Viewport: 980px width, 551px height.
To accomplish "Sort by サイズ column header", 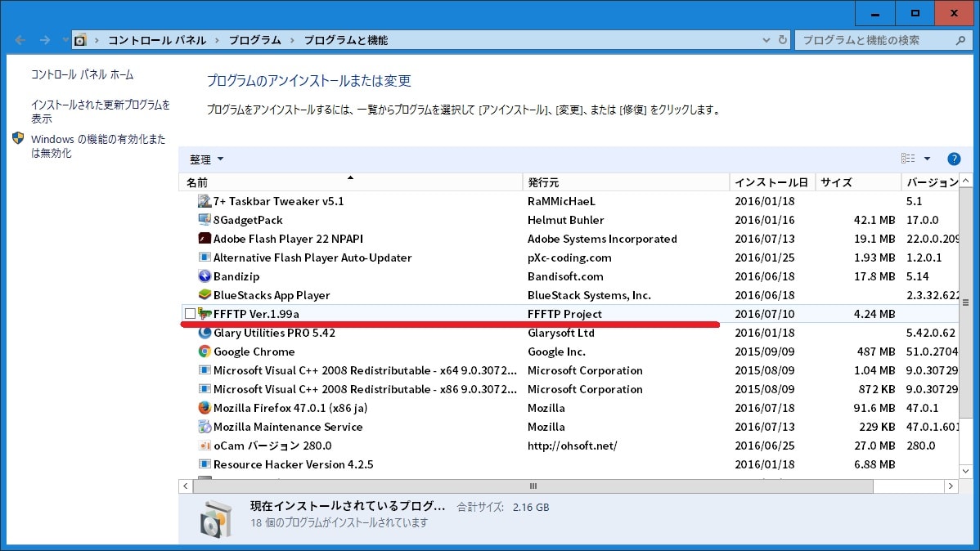I will tap(857, 181).
